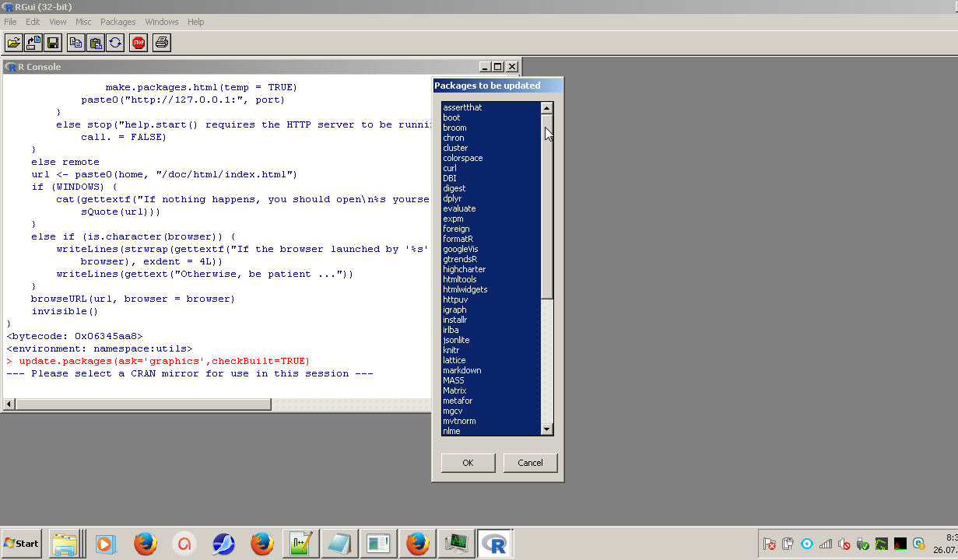Select the dplyr package in the list
958x560 pixels.
coord(452,198)
